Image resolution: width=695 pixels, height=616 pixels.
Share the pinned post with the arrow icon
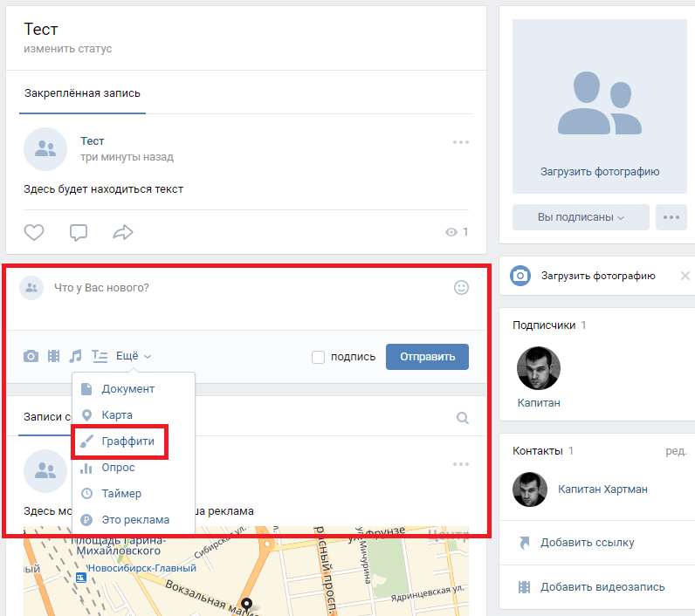point(122,232)
